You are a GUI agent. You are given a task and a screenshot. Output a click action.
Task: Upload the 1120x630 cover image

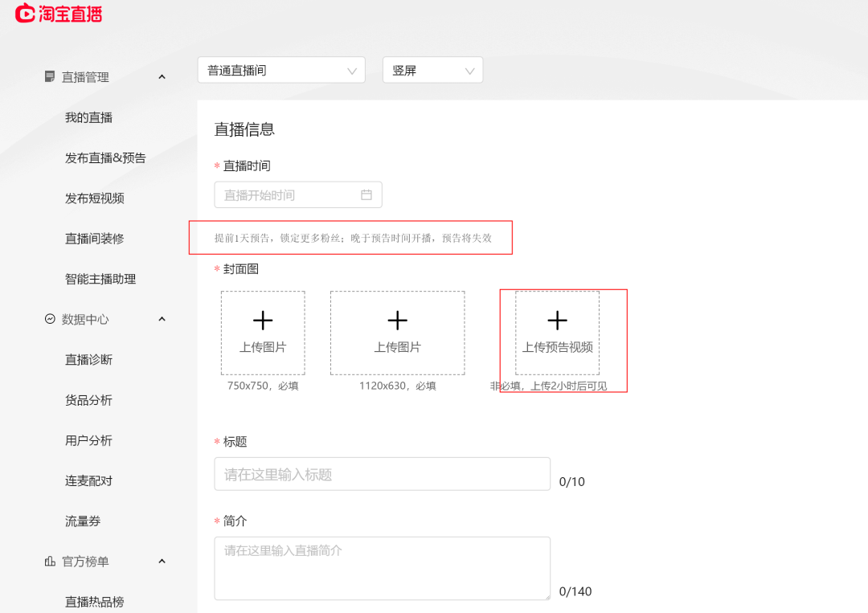398,333
